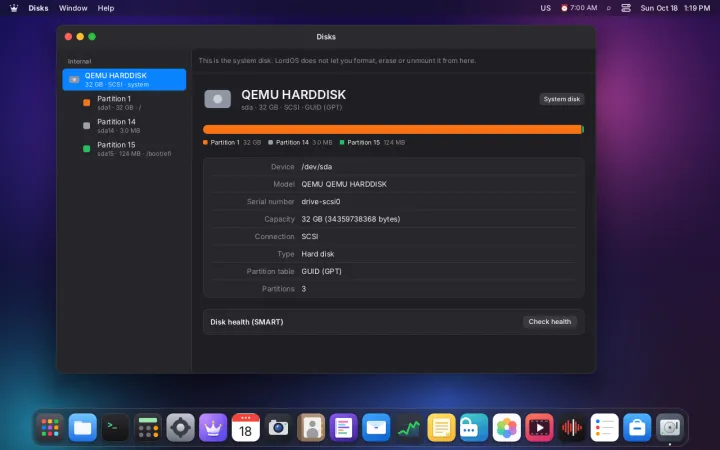Viewport: 720px width, 450px height.
Task: Click the gray Partition 14 sidebar swatch
Action: click(86, 125)
